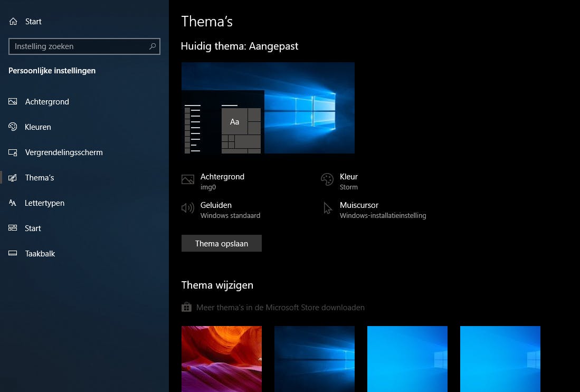The height and width of the screenshot is (392, 580).
Task: Click the Thema wijzigen heading
Action: tap(217, 285)
